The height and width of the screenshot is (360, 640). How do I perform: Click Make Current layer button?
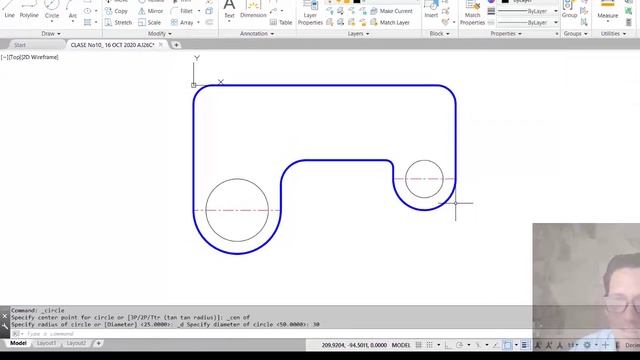tap(391, 11)
